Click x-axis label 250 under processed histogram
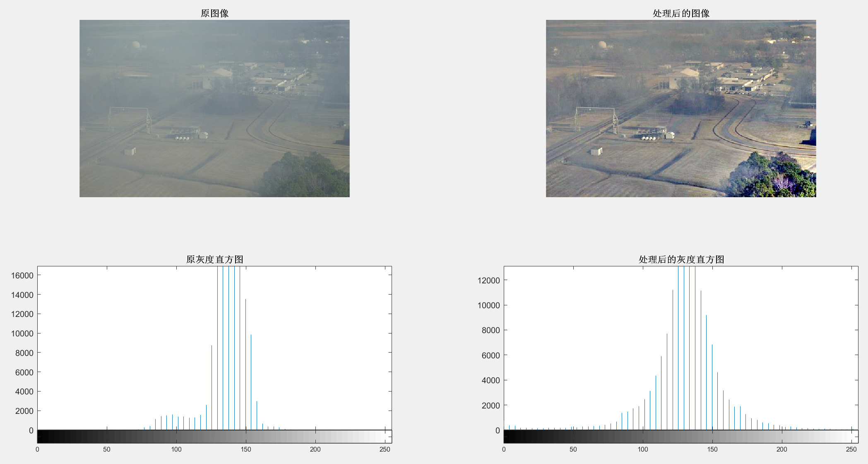The image size is (868, 464). tap(851, 450)
